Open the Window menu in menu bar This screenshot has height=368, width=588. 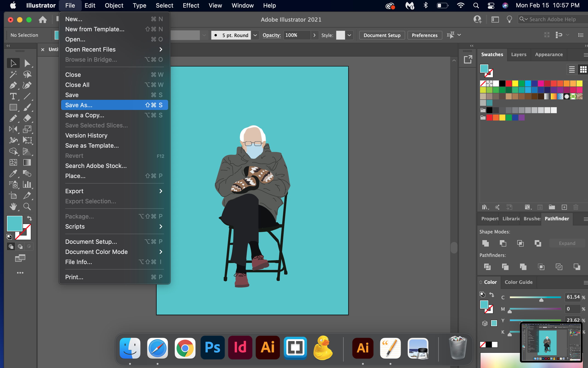tap(242, 5)
